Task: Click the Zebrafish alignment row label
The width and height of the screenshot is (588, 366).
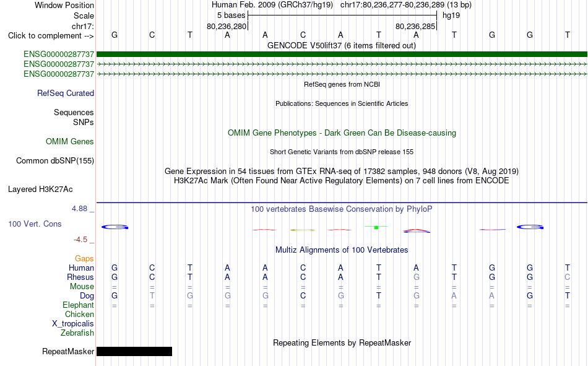Action: point(77,333)
